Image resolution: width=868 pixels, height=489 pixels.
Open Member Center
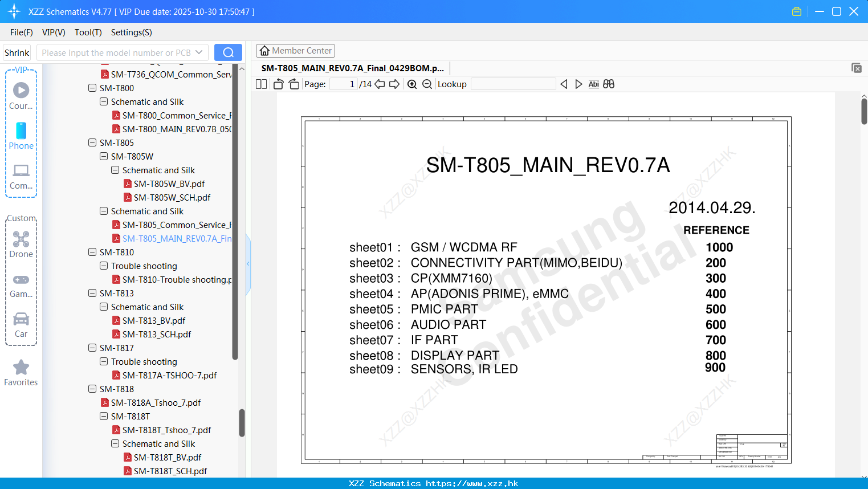295,51
